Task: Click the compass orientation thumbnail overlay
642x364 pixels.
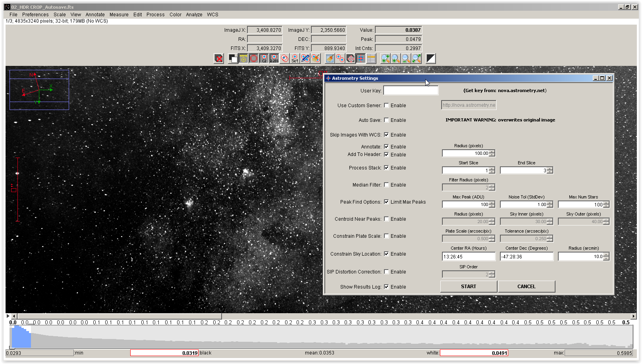Action: pos(39,90)
